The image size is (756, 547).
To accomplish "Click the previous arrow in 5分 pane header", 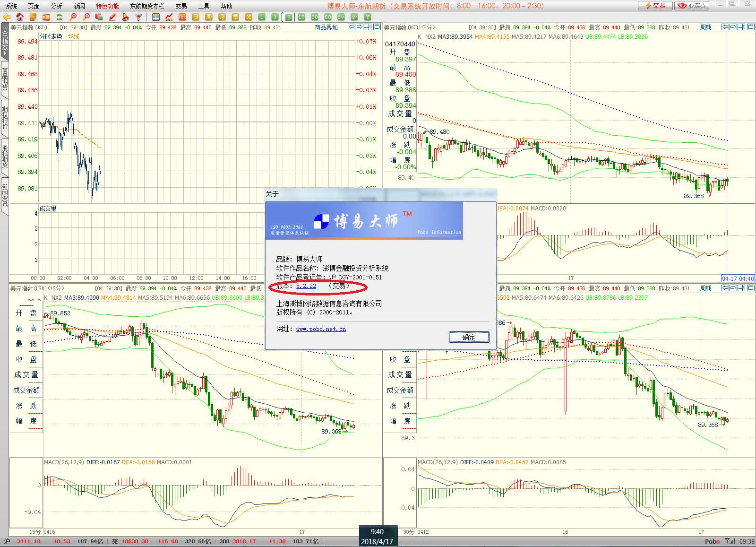I will (x=725, y=27).
